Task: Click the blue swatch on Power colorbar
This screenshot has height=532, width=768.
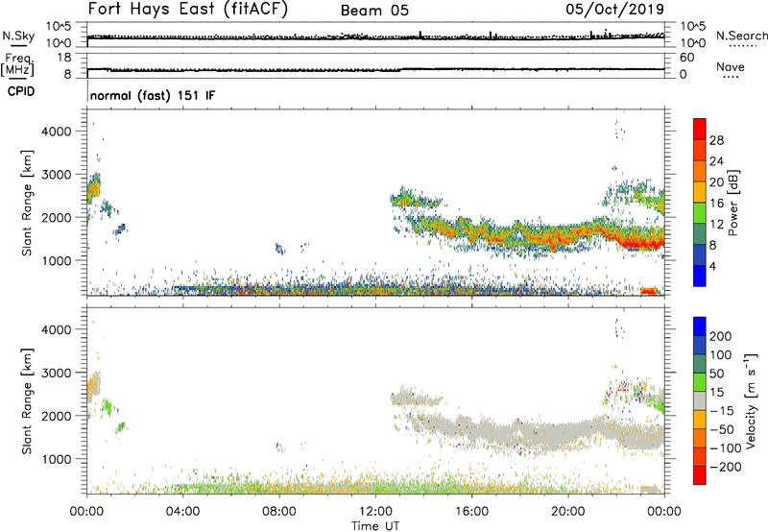Action: tap(700, 276)
